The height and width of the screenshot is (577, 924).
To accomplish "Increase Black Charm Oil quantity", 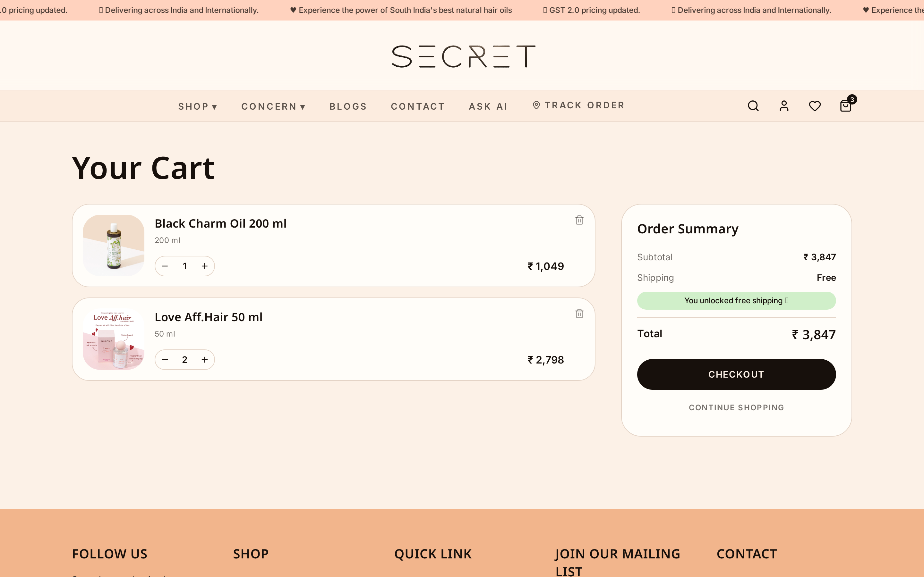I will [205, 266].
